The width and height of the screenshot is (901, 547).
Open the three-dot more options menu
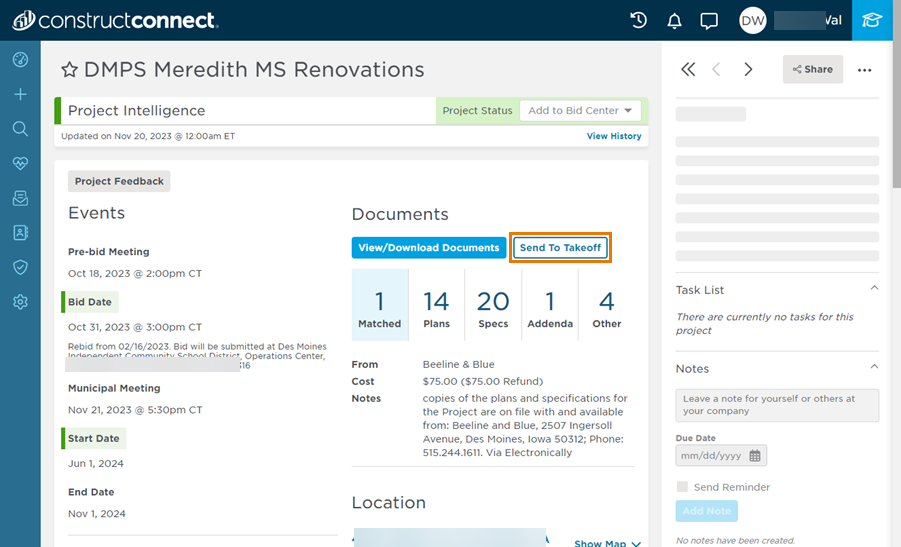pos(864,70)
